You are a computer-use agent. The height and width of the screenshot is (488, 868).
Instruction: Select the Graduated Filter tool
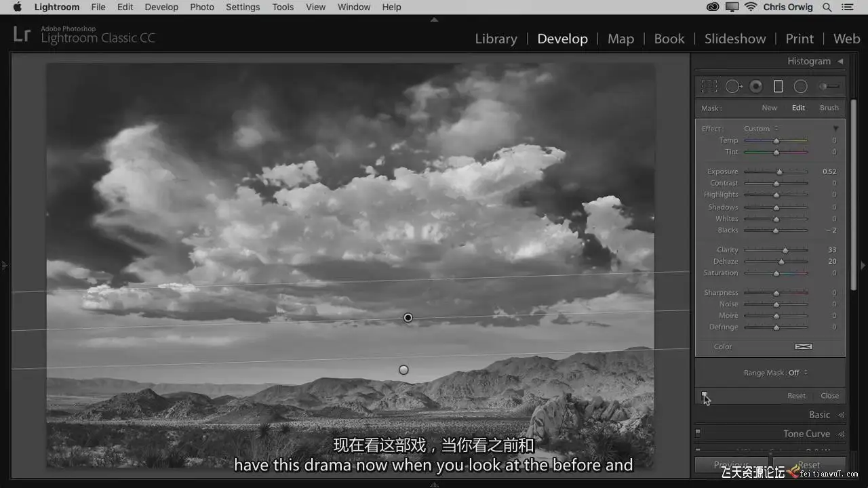pyautogui.click(x=778, y=87)
